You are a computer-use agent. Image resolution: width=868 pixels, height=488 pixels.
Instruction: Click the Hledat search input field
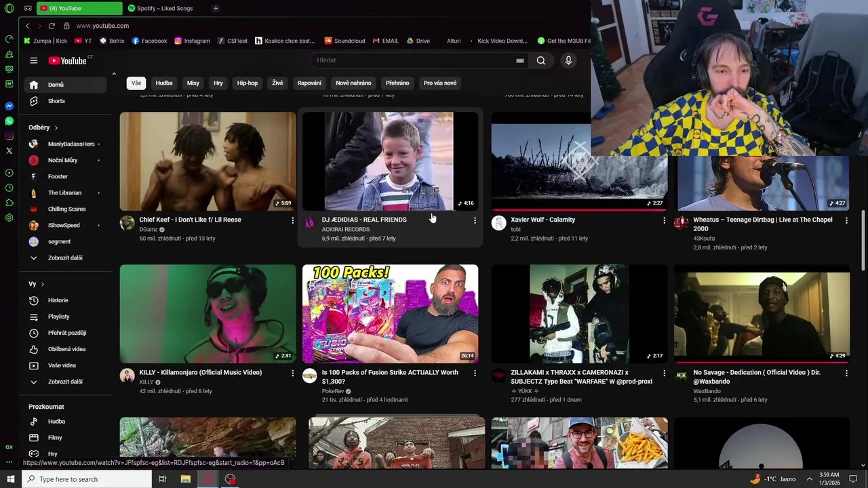pyautogui.click(x=414, y=60)
